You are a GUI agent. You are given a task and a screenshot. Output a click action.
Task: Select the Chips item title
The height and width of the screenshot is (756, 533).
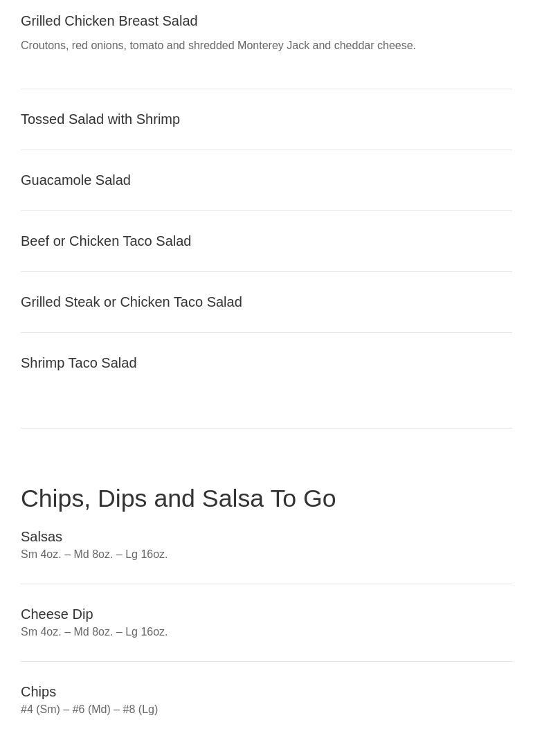pos(38,692)
